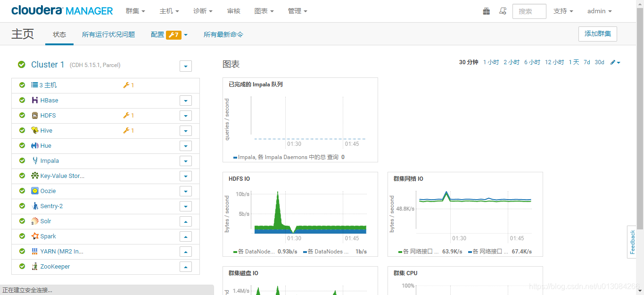Viewport: 644px width, 295px height.
Task: Open the 配置 warnings dropdown arrow
Action: 186,35
